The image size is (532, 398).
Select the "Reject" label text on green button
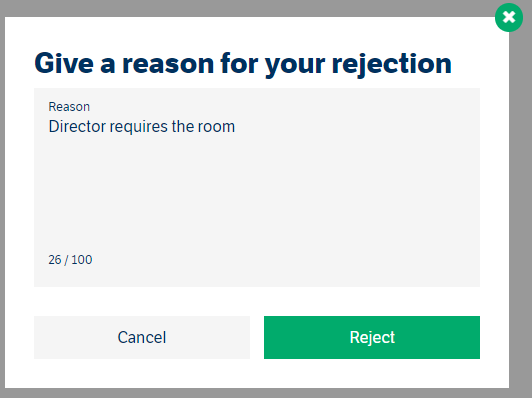(372, 338)
